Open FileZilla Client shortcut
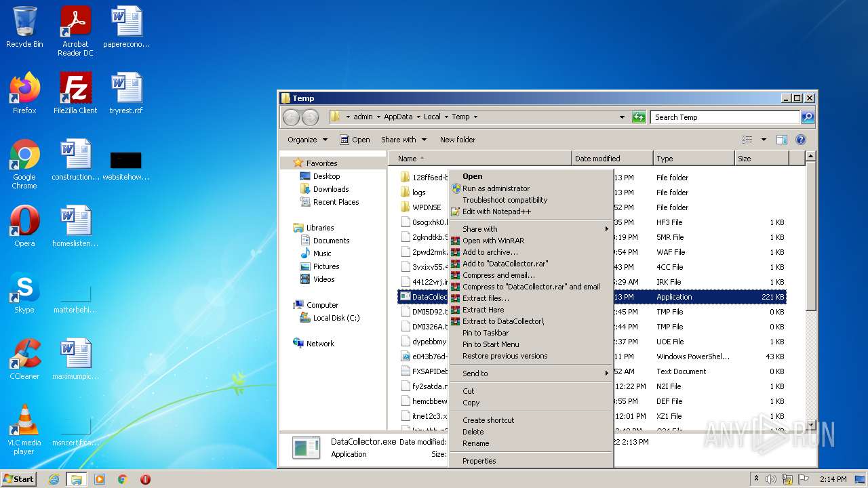868x488 pixels. 75,94
